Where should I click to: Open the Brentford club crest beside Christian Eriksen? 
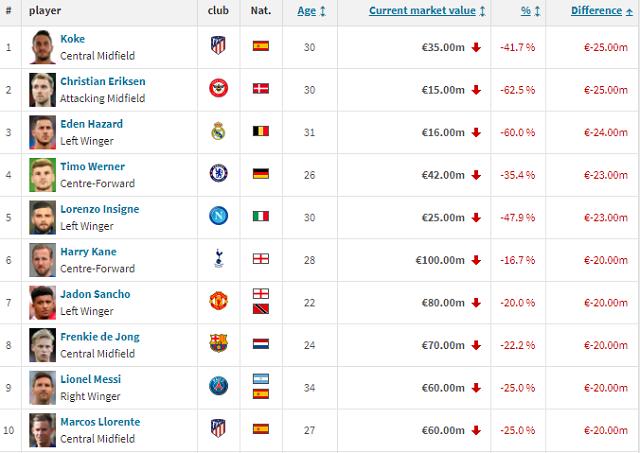point(218,88)
